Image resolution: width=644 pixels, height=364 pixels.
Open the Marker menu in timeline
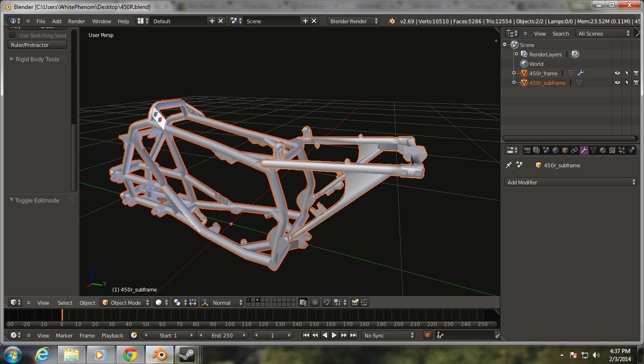[64, 335]
